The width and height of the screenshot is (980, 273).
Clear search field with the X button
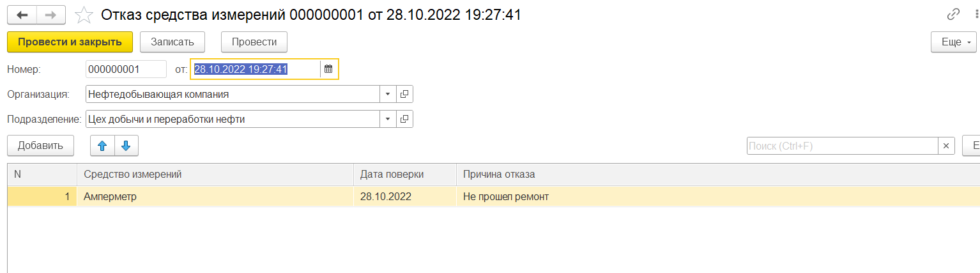click(946, 146)
